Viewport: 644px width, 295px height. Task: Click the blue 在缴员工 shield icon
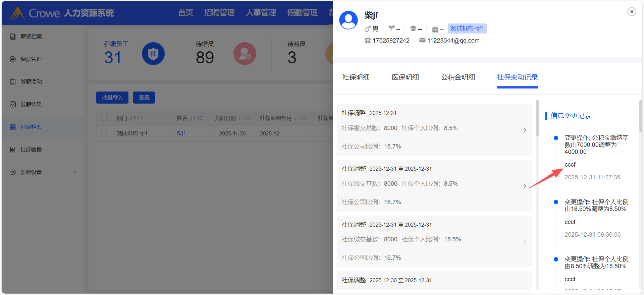click(x=153, y=54)
